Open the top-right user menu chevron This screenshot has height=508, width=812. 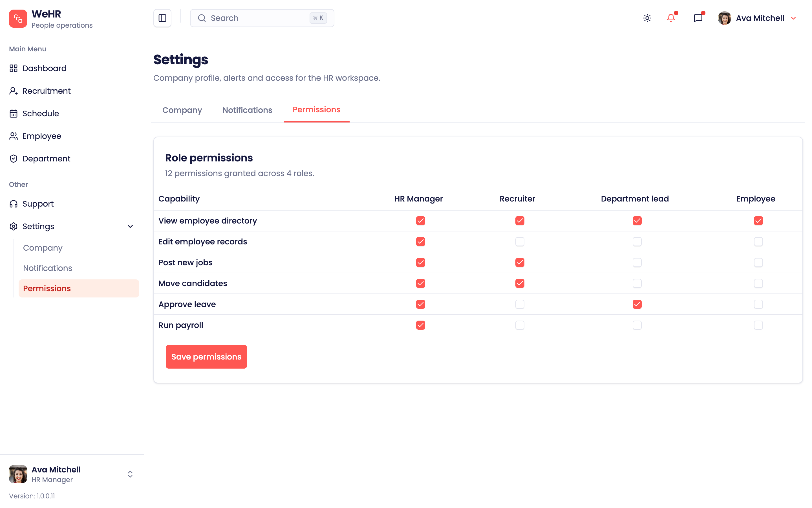coord(793,18)
